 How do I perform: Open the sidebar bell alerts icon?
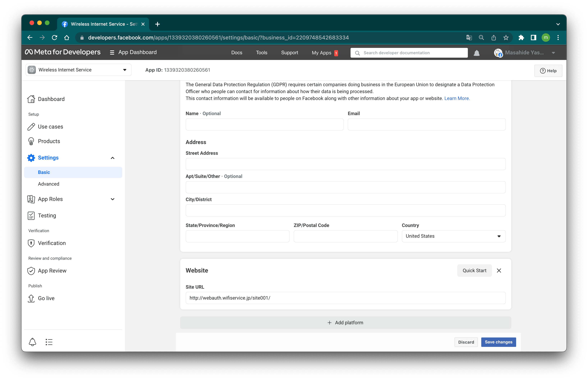click(32, 342)
